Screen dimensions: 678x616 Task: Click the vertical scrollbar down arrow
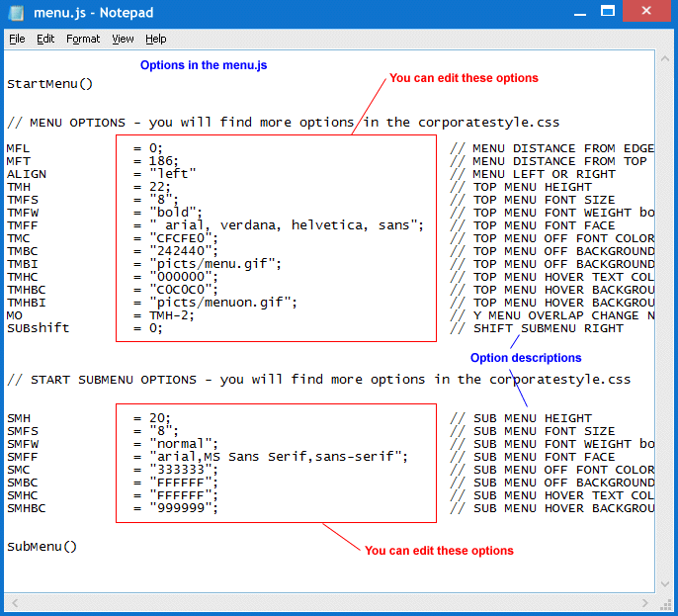[663, 582]
